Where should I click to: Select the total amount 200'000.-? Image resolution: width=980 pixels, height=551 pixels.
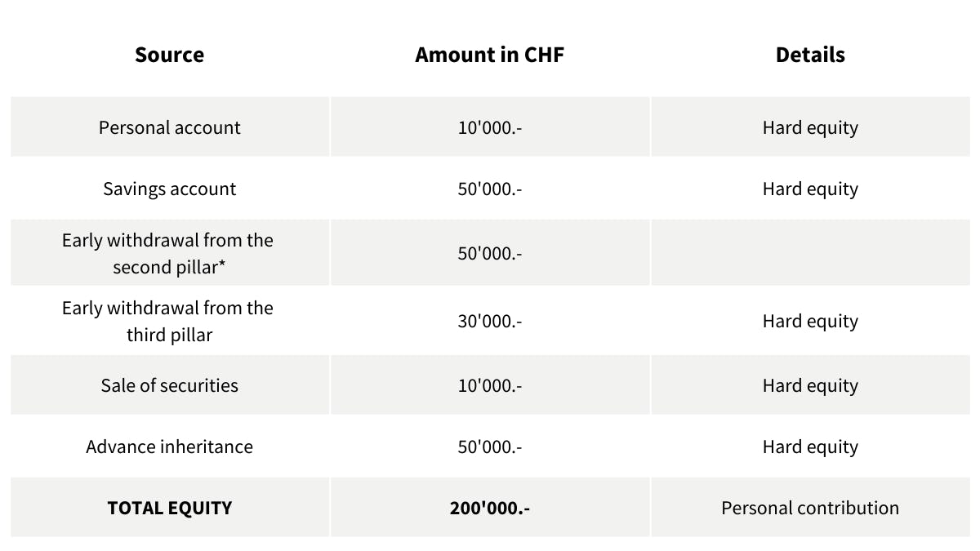pyautogui.click(x=489, y=508)
